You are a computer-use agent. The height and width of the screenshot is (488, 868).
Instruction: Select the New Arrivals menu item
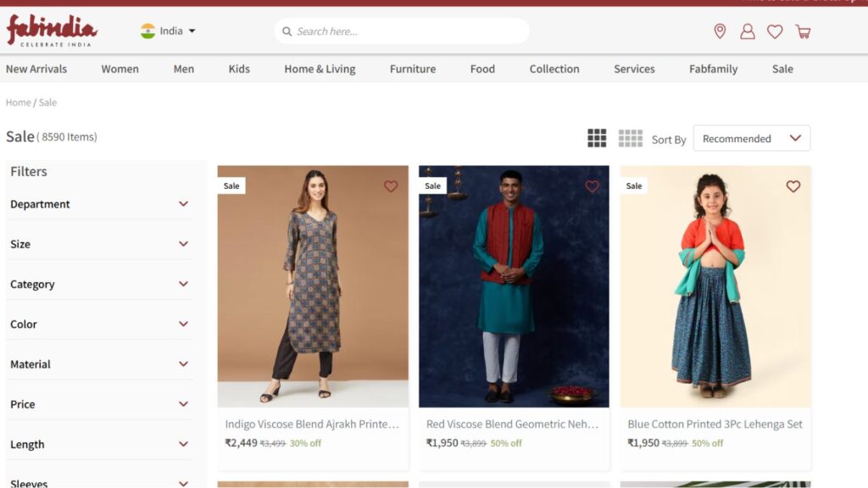(x=36, y=69)
